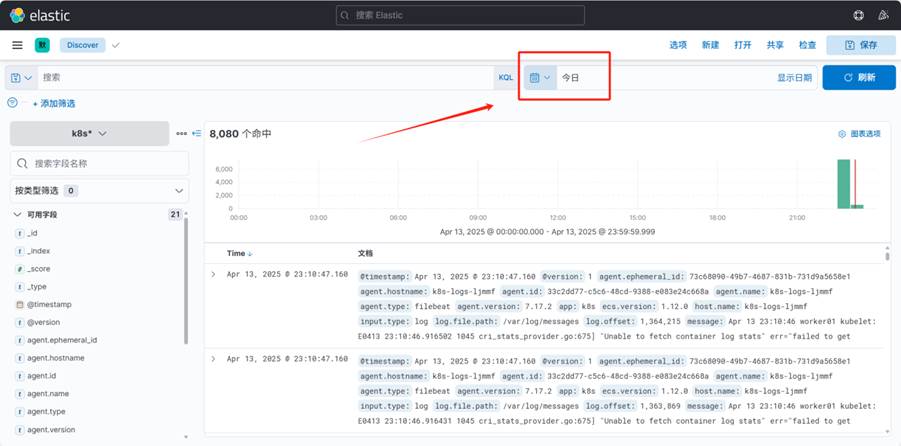Expand the 按类型筛选 dropdown
This screenshot has height=446, width=901.
point(99,191)
